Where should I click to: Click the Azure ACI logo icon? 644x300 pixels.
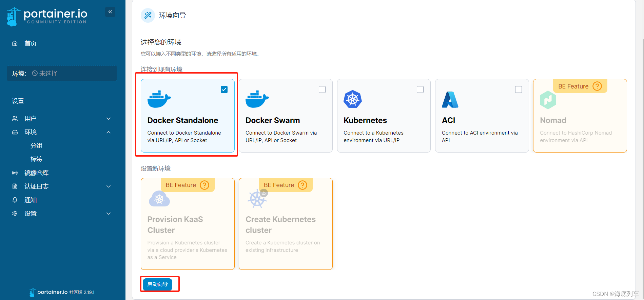(x=450, y=100)
